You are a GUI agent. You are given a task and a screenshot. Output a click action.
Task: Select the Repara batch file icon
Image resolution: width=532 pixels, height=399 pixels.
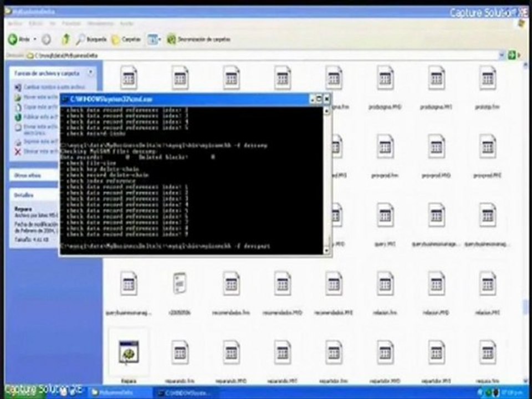coord(129,352)
